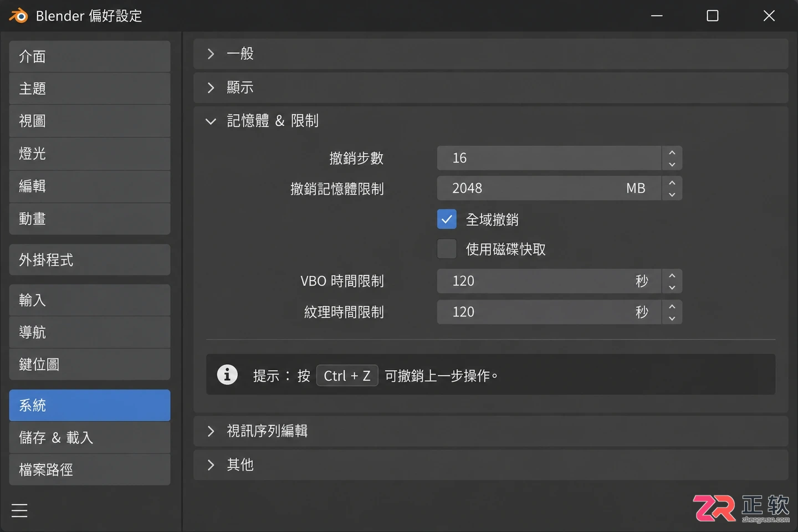This screenshot has height=532, width=798.
Task: Click the VBO 時間限制 value field
Action: 549,281
